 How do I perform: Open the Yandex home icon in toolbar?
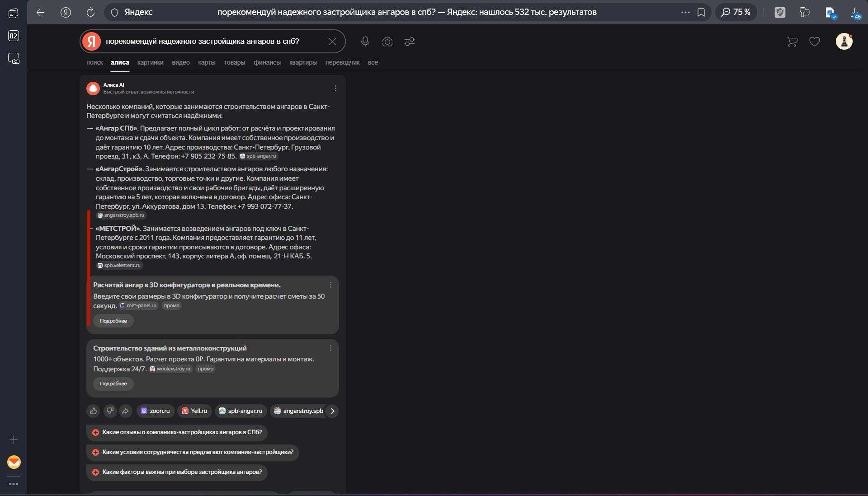[x=66, y=13]
